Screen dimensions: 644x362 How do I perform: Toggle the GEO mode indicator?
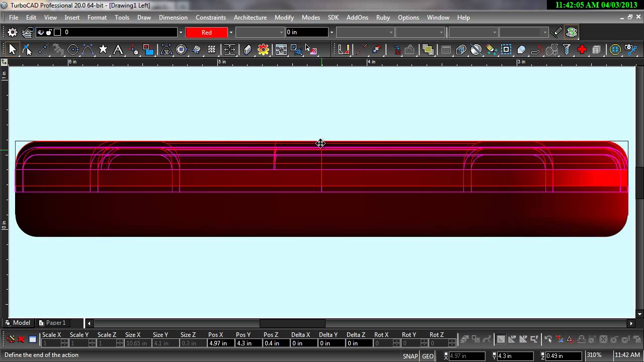[428, 356]
